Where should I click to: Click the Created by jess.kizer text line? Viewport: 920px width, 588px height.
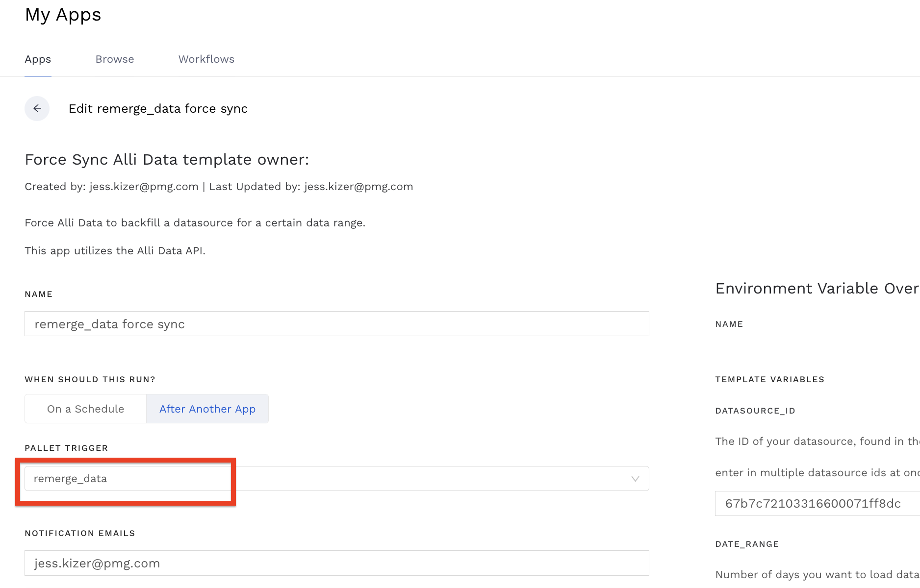[x=219, y=187]
